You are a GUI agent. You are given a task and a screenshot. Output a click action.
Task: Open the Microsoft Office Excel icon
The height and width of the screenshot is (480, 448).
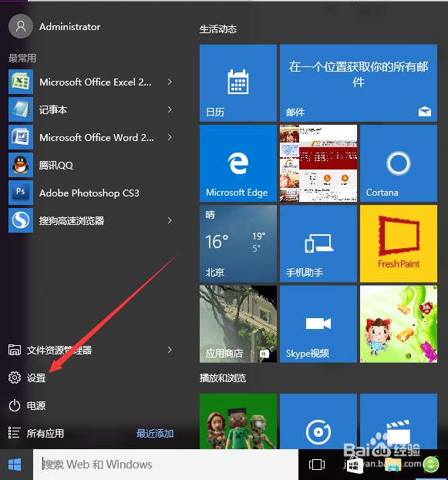(x=21, y=82)
